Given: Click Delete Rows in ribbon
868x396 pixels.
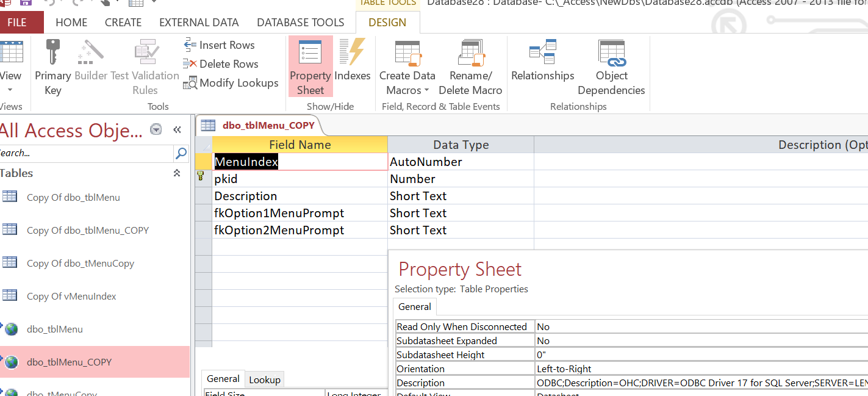Looking at the screenshot, I should point(221,64).
